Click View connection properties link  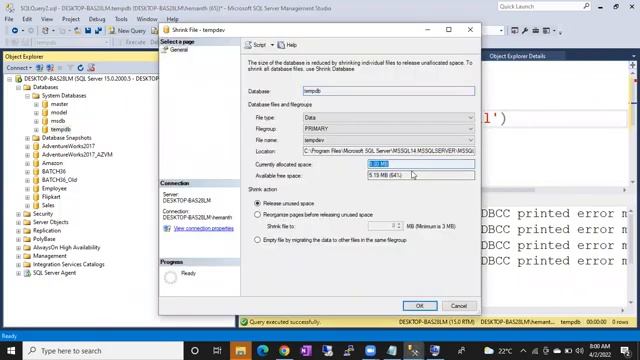click(204, 229)
